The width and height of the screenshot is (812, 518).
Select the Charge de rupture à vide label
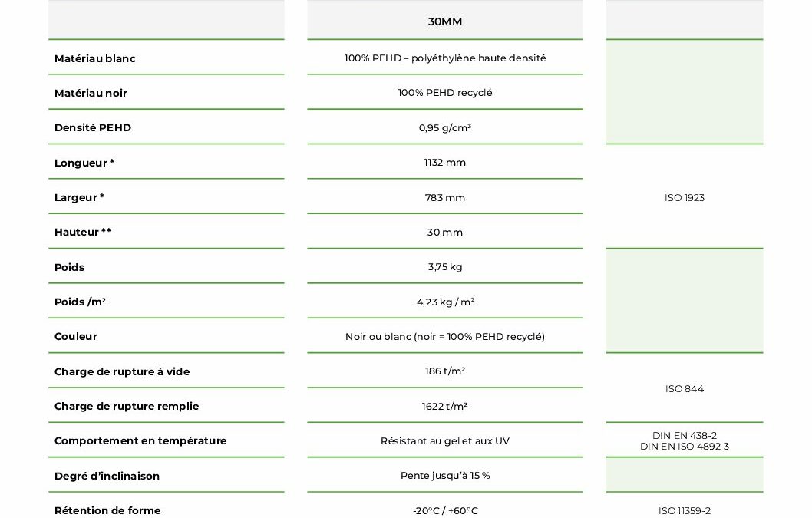point(122,371)
